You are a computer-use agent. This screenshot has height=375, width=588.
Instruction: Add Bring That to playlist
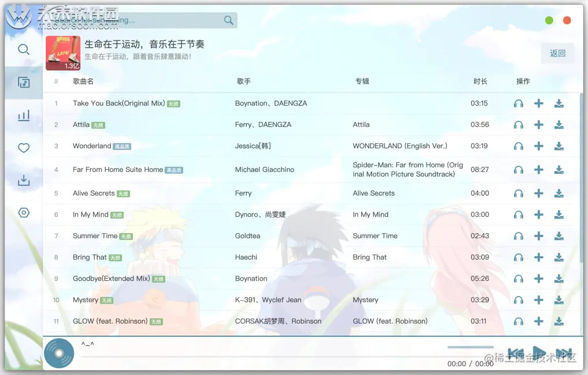coord(538,257)
